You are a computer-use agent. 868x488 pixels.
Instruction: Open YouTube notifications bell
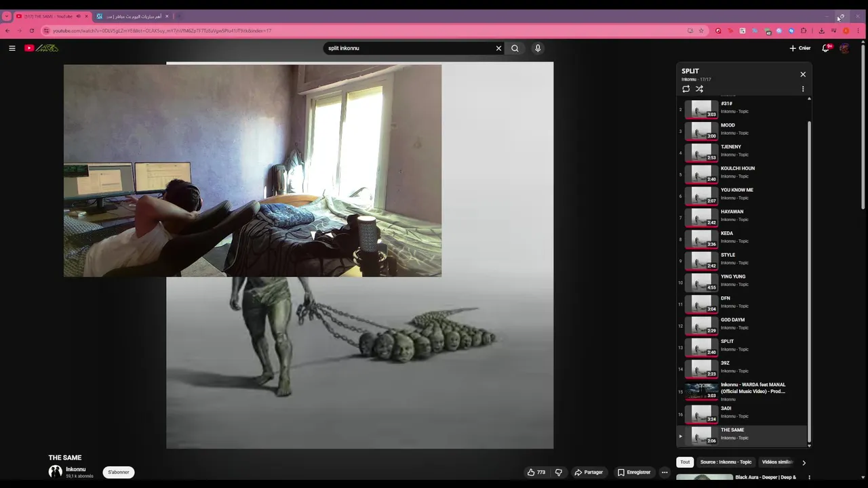click(x=826, y=48)
